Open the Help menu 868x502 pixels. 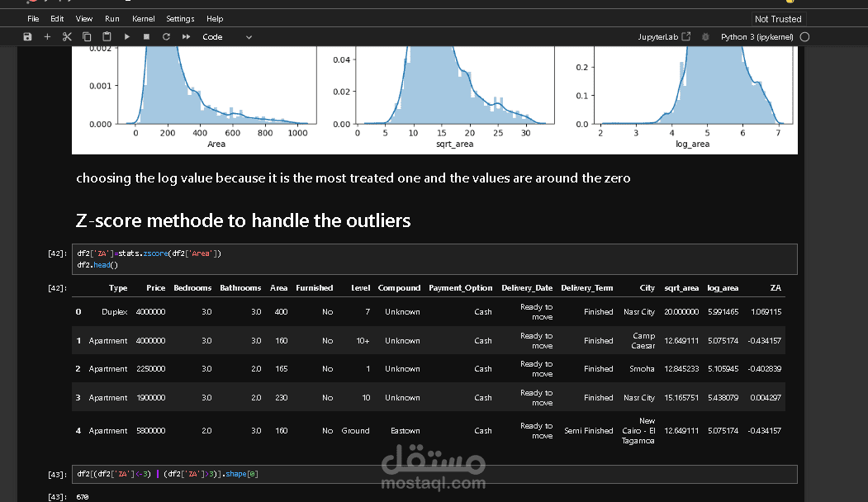click(215, 19)
